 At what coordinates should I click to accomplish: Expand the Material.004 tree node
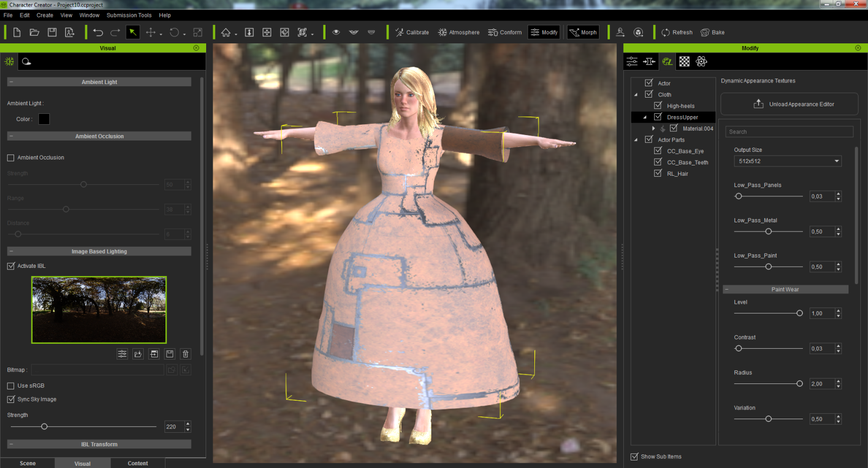[x=654, y=129]
